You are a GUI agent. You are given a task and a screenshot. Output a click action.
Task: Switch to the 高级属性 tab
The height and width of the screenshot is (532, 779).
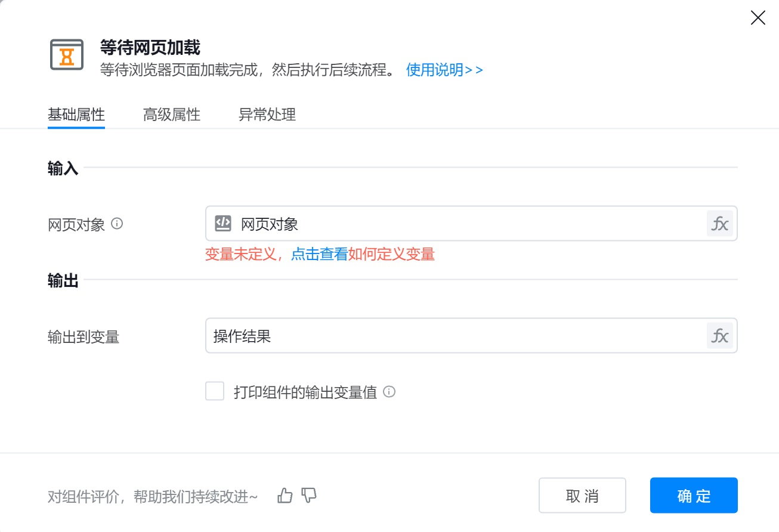click(172, 115)
